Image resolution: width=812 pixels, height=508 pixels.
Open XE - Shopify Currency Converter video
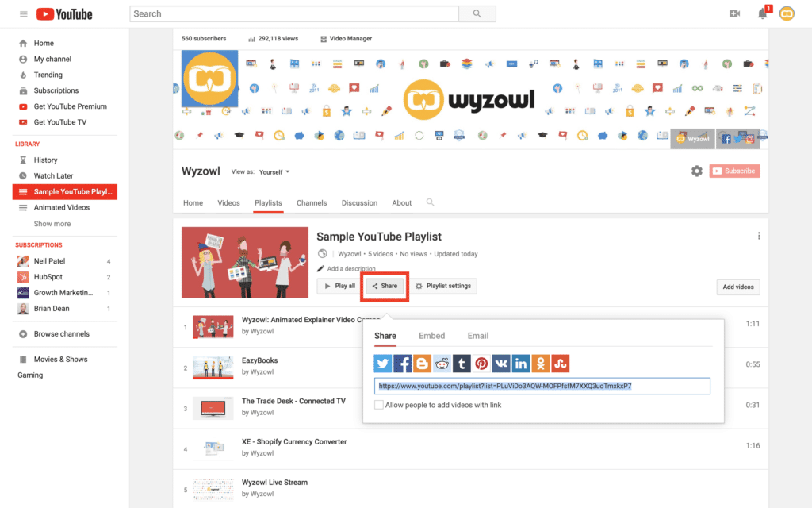pyautogui.click(x=294, y=441)
